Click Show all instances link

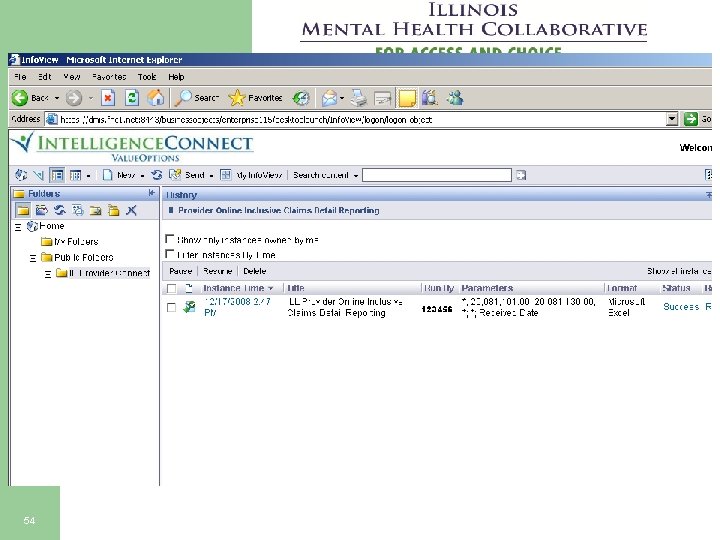(679, 271)
